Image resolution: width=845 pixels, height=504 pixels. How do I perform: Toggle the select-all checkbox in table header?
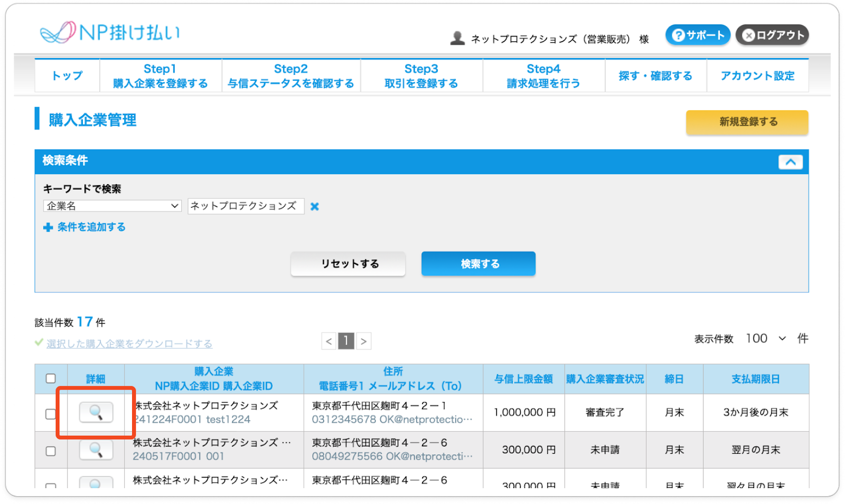[51, 378]
